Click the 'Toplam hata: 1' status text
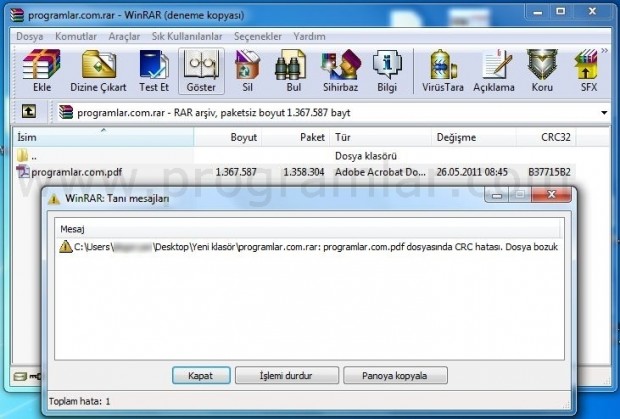620x419 pixels. pyautogui.click(x=79, y=402)
